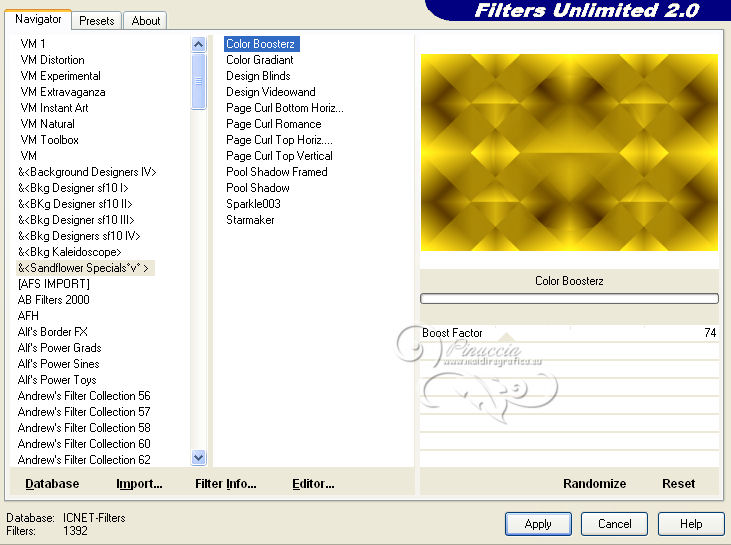Select Andrew's Filter Collection 60
The width and height of the screenshot is (731, 545).
[84, 444]
